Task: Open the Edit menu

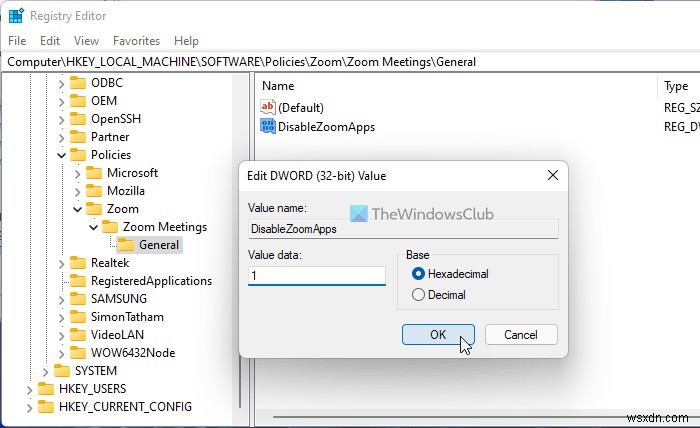Action: point(50,41)
